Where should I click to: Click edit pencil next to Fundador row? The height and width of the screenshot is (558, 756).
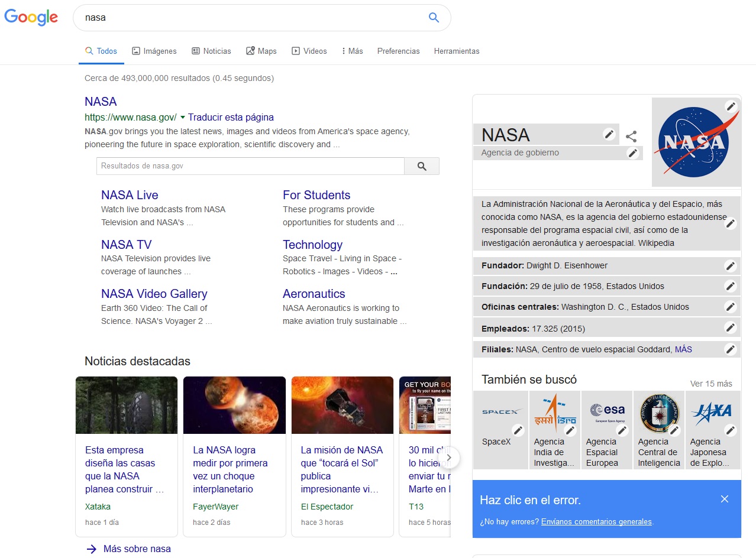(x=731, y=266)
